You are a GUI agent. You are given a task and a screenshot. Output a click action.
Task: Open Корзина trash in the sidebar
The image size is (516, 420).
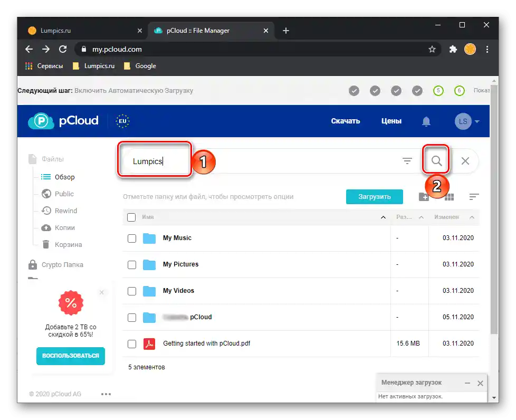(x=62, y=245)
